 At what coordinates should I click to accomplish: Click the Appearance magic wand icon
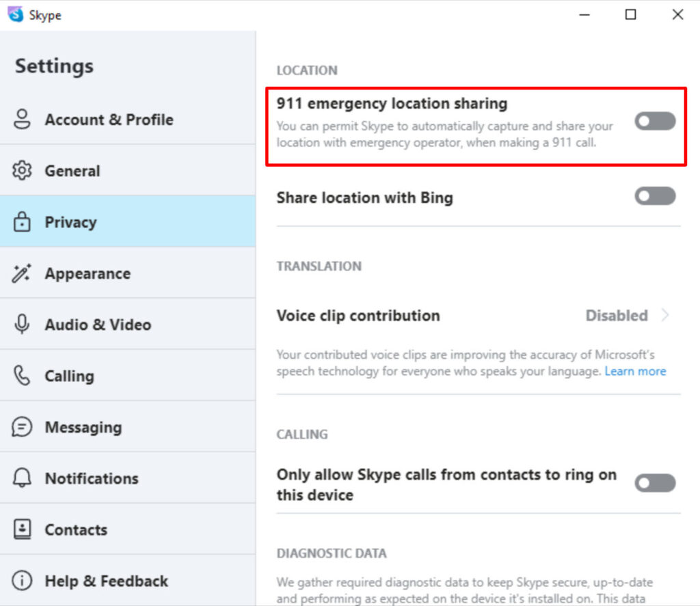point(23,273)
